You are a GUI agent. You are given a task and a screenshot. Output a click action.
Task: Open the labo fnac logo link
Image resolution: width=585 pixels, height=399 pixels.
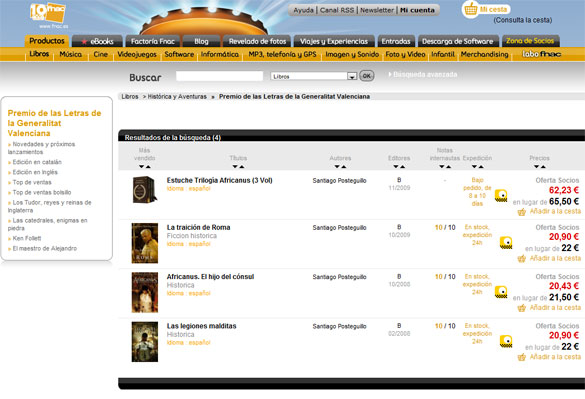(541, 54)
